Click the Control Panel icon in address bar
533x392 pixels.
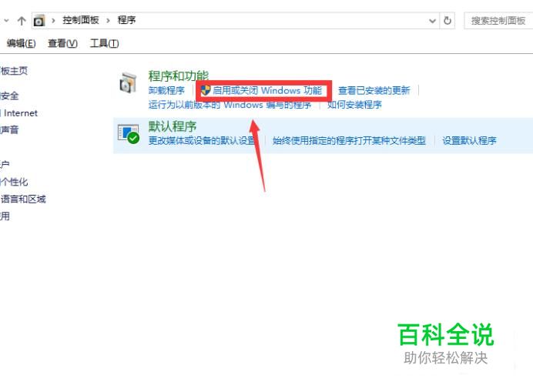click(39, 21)
